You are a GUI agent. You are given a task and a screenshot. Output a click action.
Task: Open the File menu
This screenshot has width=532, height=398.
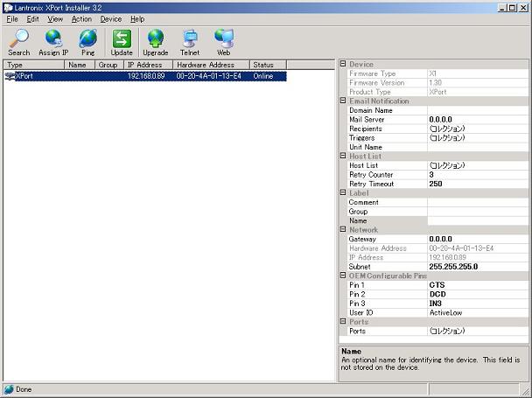point(12,19)
